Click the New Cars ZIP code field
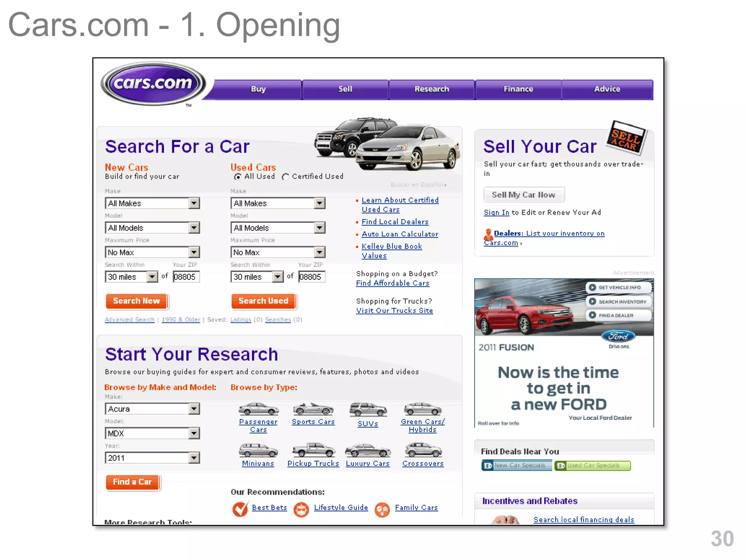747x560 pixels. pos(186,277)
